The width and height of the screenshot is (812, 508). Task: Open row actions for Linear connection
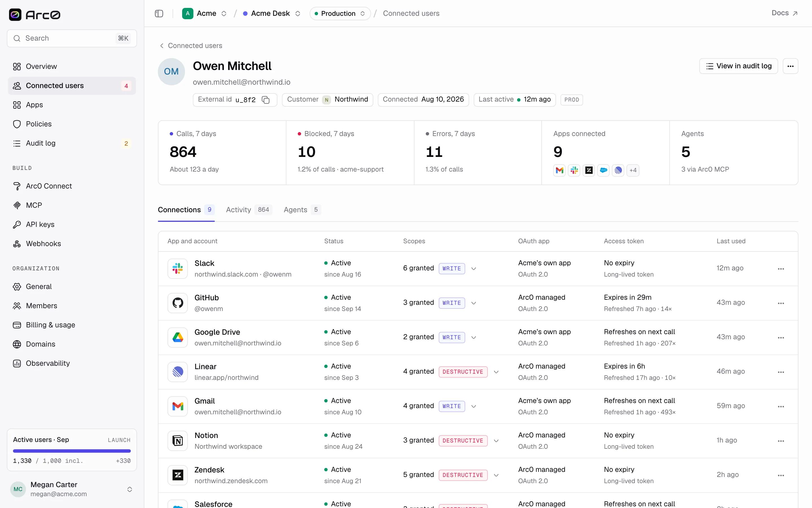781,372
